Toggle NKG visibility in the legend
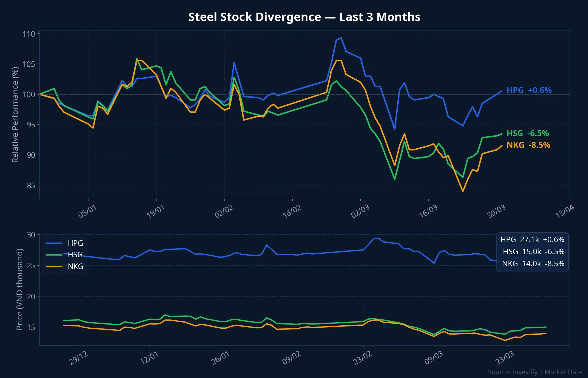The image size is (588, 378). (x=75, y=267)
